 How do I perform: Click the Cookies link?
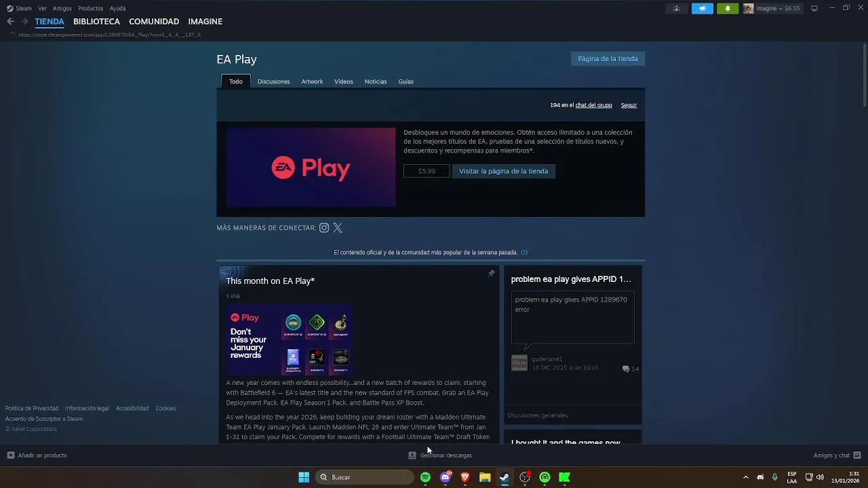click(x=165, y=408)
